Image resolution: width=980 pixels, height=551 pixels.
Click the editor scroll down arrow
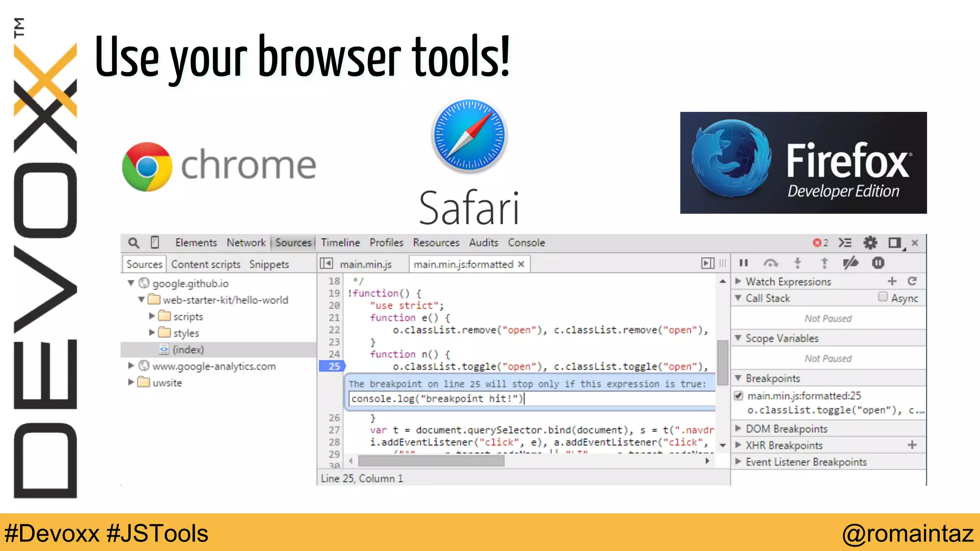click(x=723, y=445)
